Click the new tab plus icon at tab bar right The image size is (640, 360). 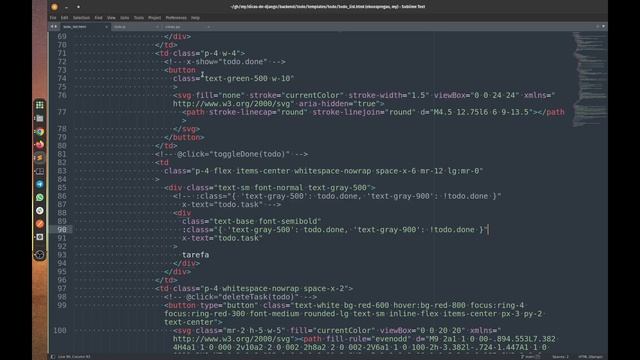coord(598,27)
